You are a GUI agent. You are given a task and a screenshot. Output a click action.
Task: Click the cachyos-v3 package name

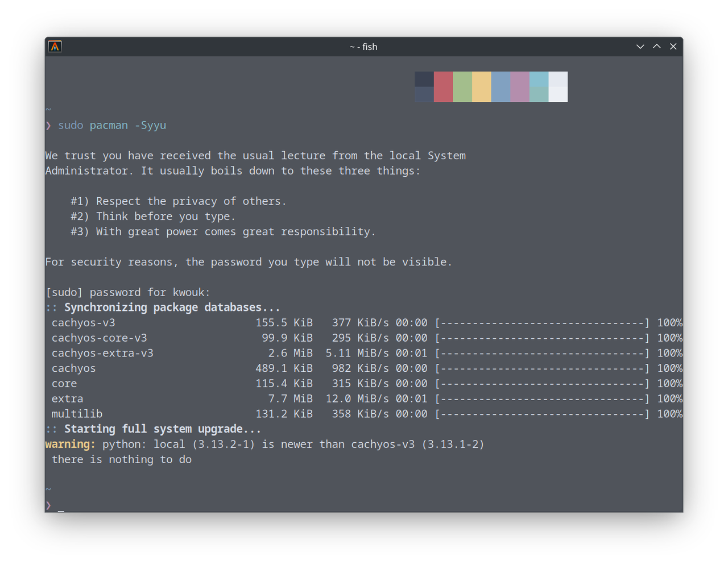coord(83,322)
